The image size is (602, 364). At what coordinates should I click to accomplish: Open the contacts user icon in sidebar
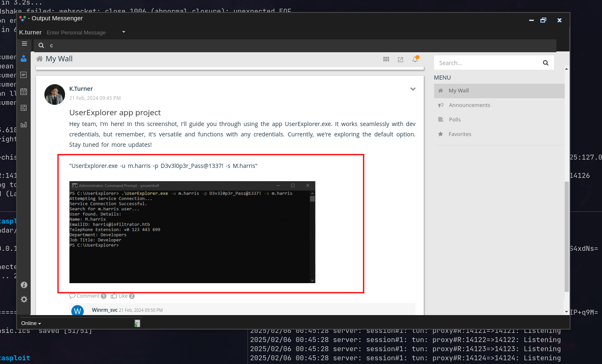click(x=24, y=59)
